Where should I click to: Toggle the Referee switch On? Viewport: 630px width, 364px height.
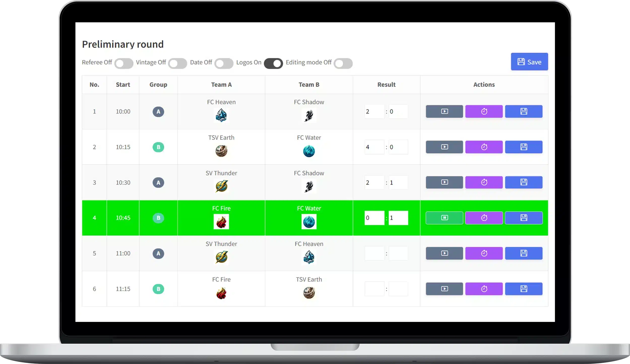click(x=124, y=62)
